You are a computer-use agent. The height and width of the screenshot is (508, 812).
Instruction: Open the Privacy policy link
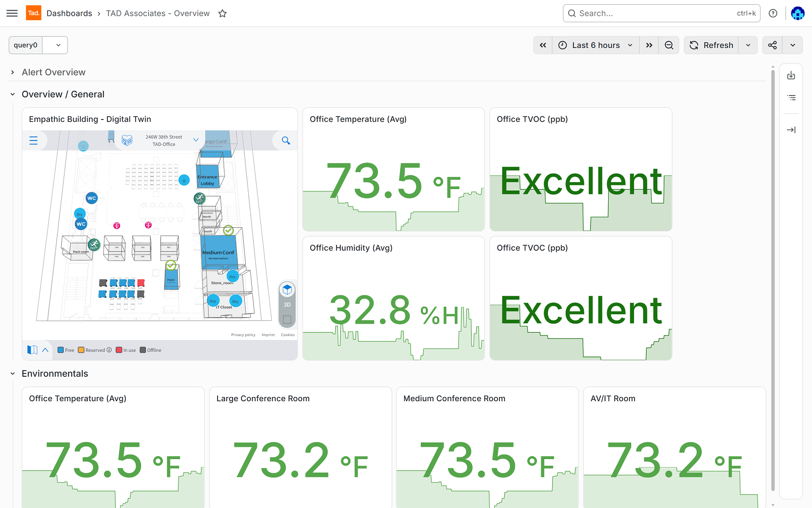pyautogui.click(x=243, y=335)
